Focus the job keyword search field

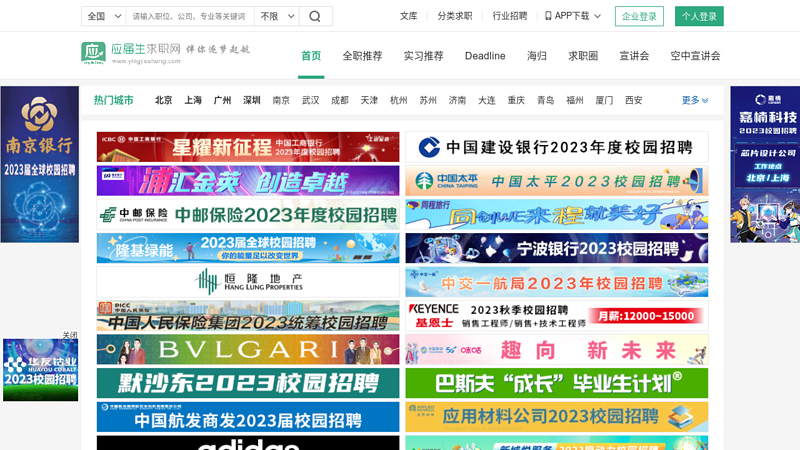point(190,16)
